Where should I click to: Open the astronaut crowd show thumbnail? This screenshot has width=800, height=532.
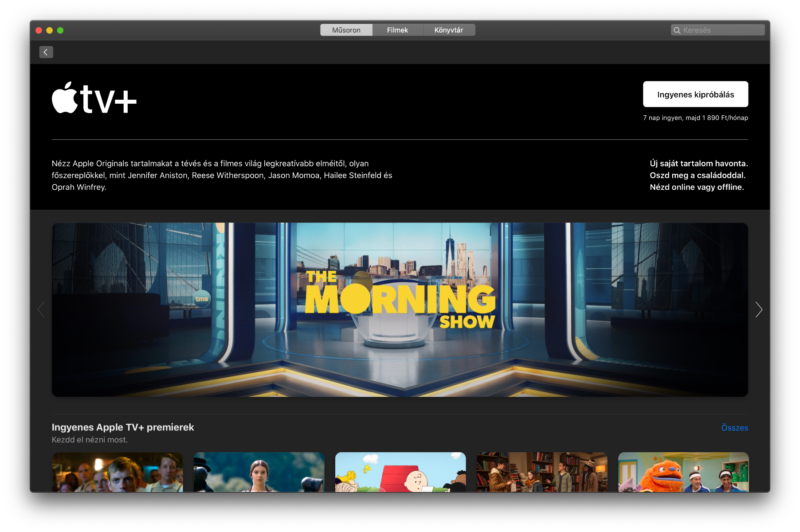[118, 472]
